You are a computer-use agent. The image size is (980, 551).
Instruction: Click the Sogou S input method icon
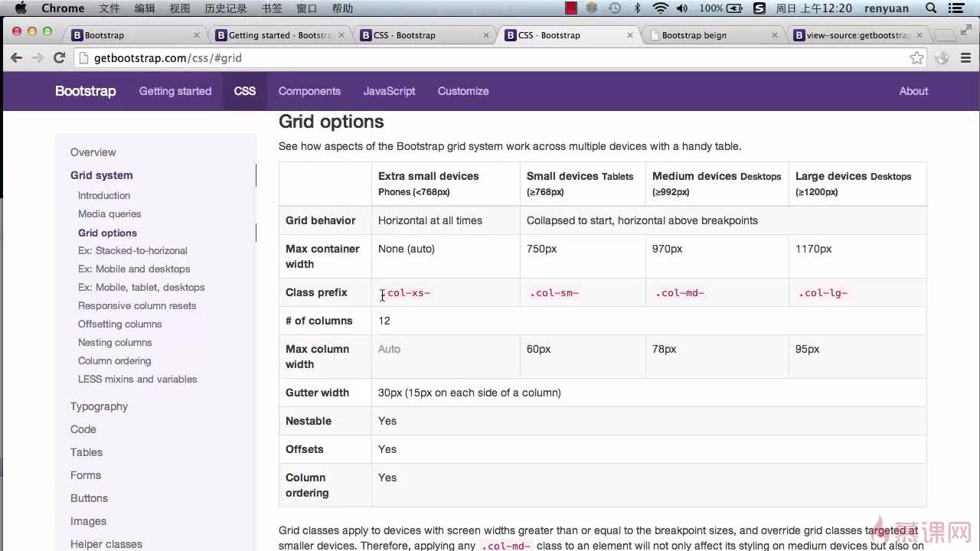coord(759,8)
